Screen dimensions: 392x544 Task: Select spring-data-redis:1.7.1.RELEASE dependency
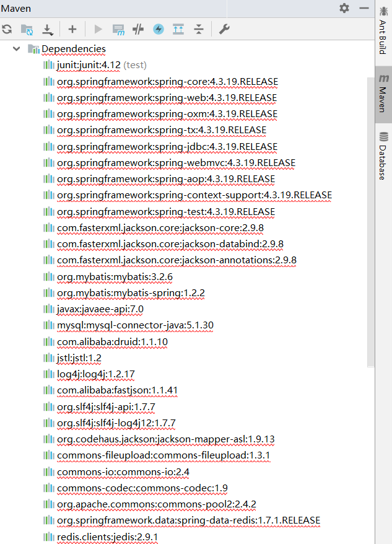pyautogui.click(x=182, y=520)
